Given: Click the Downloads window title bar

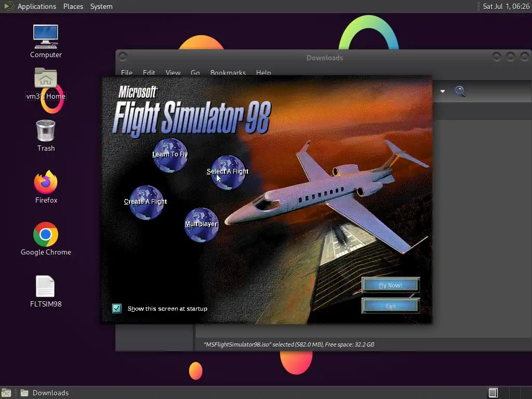Looking at the screenshot, I should pyautogui.click(x=325, y=58).
